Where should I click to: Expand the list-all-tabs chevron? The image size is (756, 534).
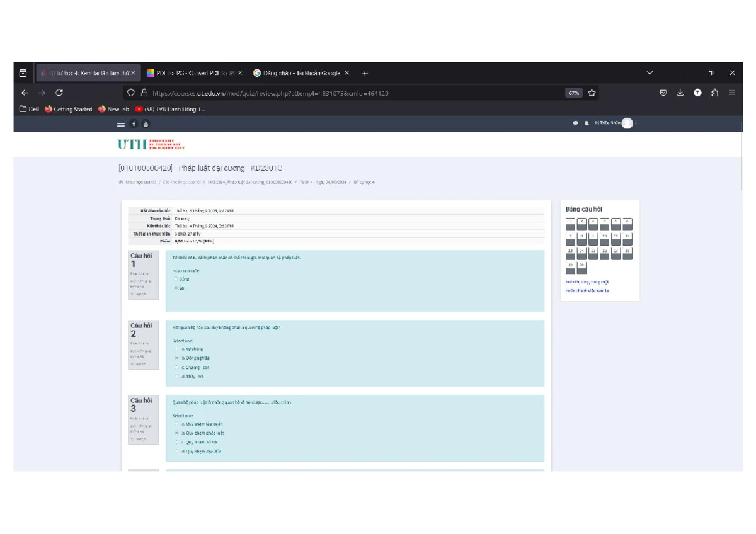click(650, 73)
